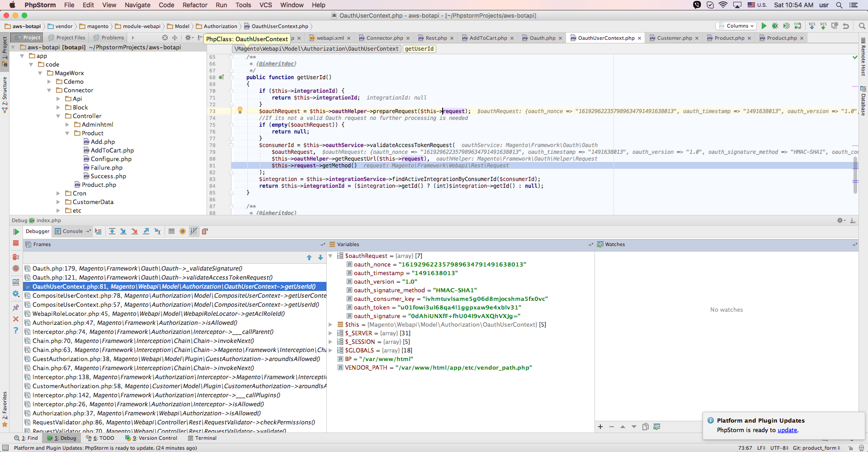Click Force Step Into red arrow
This screenshot has height=452, width=868.
(134, 231)
